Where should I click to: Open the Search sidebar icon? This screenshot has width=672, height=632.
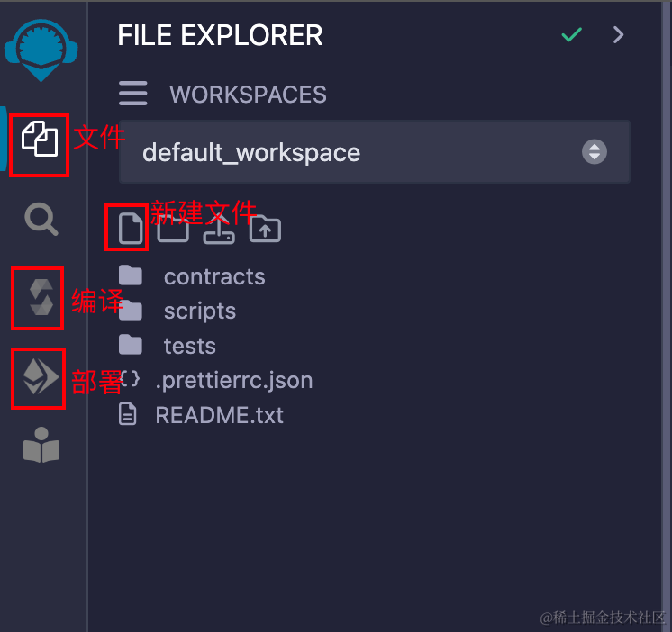41,219
